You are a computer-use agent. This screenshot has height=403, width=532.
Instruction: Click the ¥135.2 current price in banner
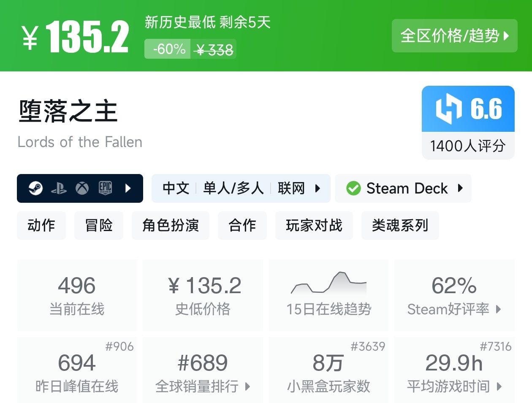coord(75,37)
